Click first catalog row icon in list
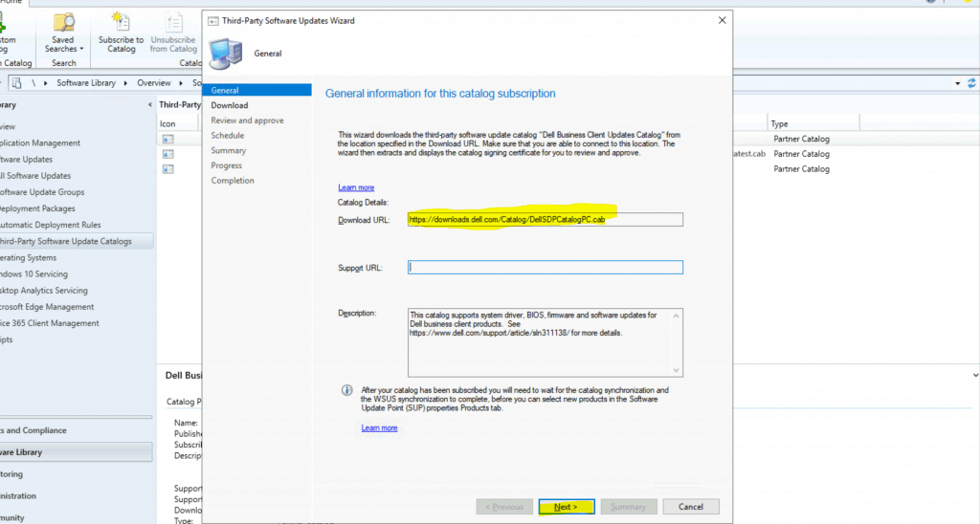The height and width of the screenshot is (524, 980). pyautogui.click(x=168, y=139)
